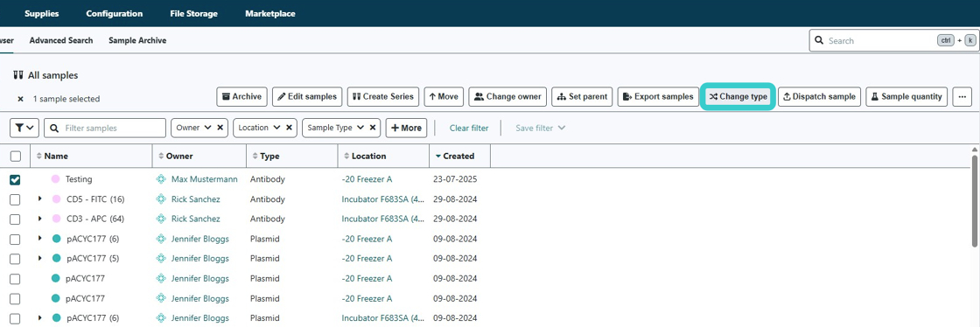980x327 pixels.
Task: Click the pink color dot of Testing
Action: click(56, 179)
